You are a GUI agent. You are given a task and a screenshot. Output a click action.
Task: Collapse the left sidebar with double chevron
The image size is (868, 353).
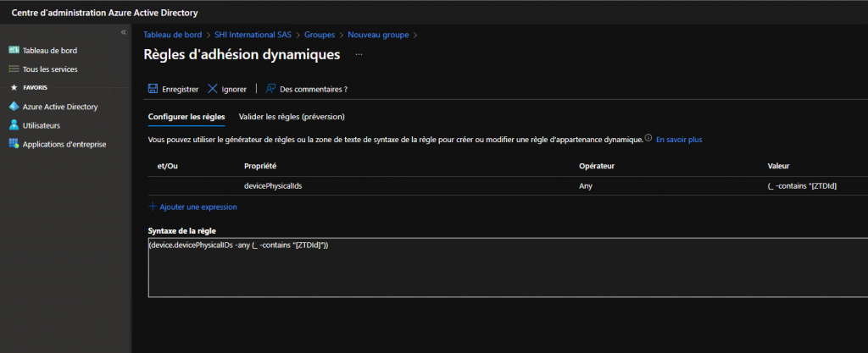pyautogui.click(x=124, y=33)
